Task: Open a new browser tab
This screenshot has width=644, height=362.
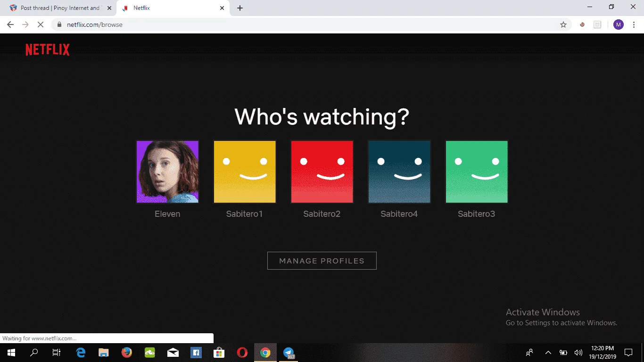Action: point(240,8)
